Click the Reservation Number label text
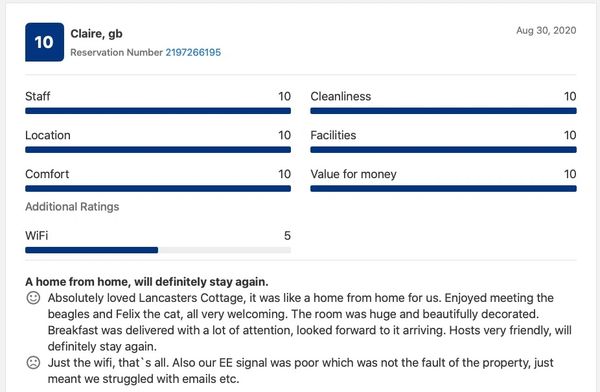Viewport: 600px width, 392px height. [x=116, y=52]
